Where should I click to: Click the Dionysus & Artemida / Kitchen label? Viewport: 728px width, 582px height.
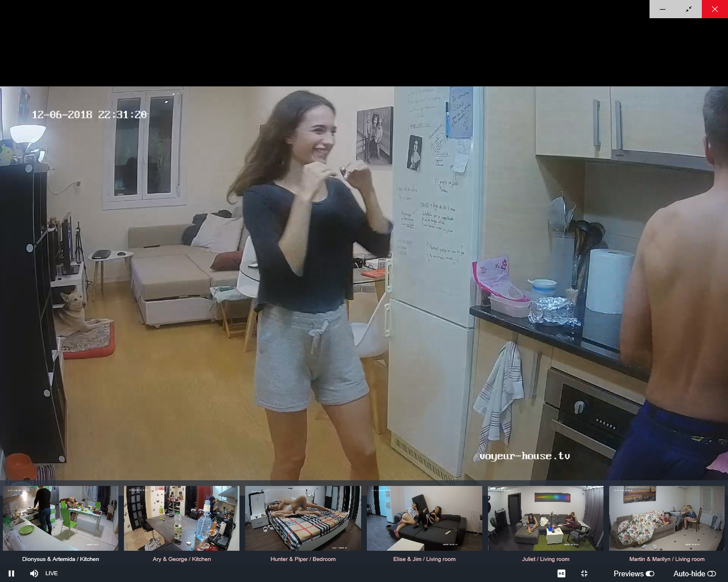pos(61,559)
